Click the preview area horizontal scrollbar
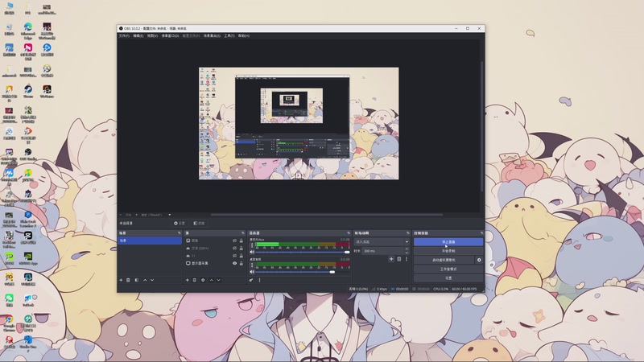The image size is (644, 362). click(x=327, y=215)
